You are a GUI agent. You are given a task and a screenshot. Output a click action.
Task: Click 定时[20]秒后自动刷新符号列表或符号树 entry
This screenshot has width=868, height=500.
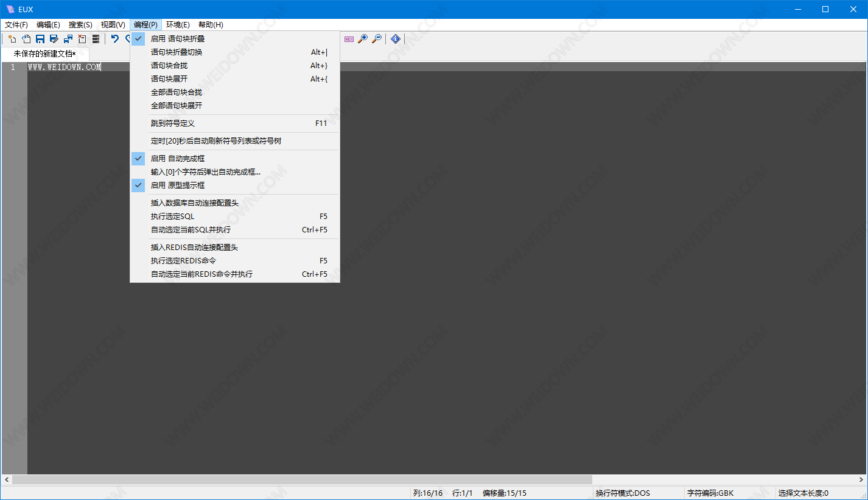[235, 141]
